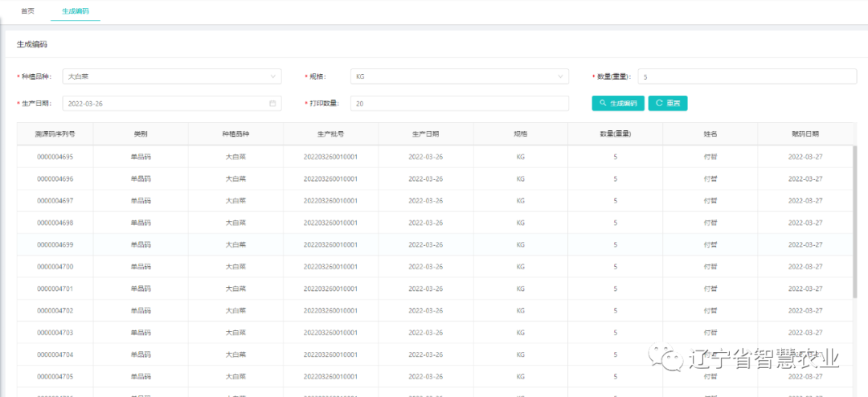Image resolution: width=868 pixels, height=397 pixels.
Task: Switch to the 首页 tab
Action: [x=27, y=10]
